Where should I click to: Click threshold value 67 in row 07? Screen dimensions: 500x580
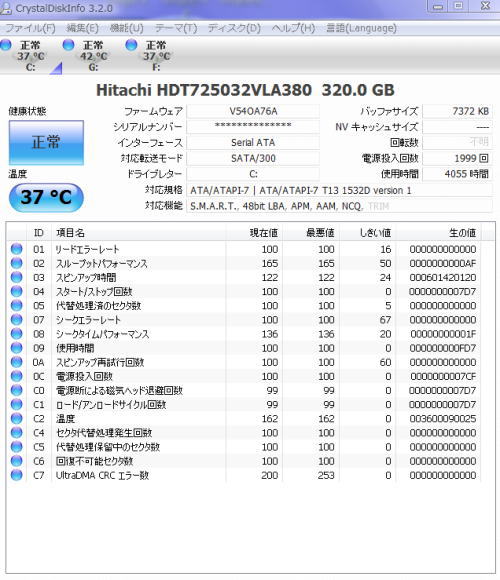[385, 320]
